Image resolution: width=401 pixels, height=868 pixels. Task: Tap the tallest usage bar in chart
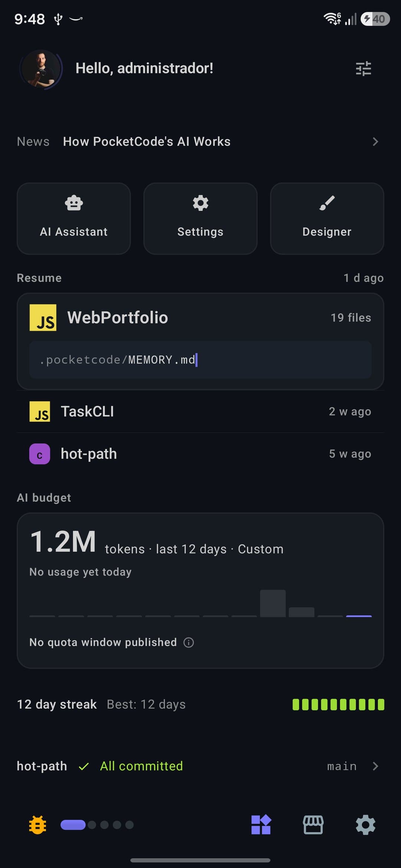click(273, 604)
